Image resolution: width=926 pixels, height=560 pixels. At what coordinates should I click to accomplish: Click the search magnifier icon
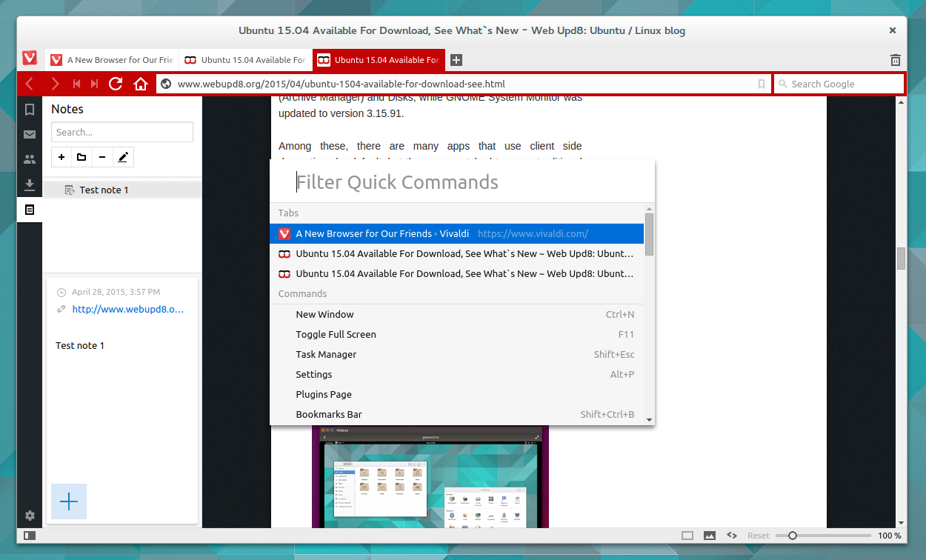[x=783, y=84]
